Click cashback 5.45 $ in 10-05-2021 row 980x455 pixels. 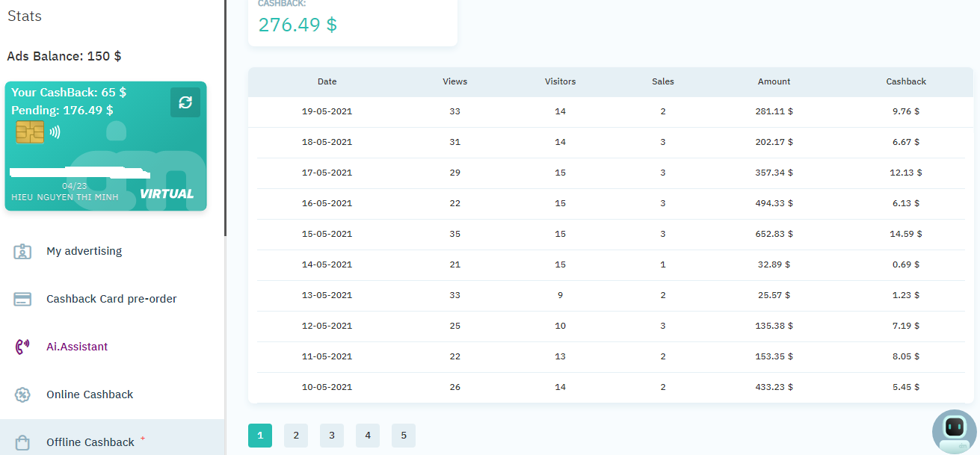pos(906,387)
